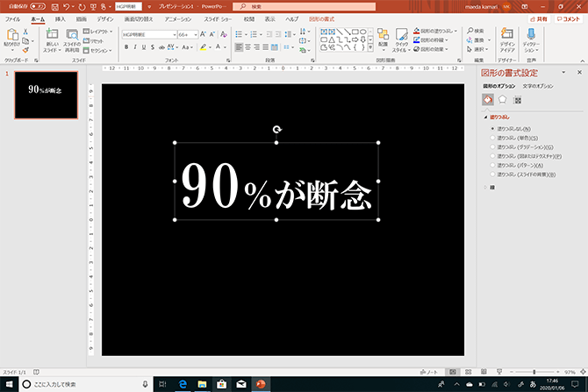
Task: Justify the text
Action: point(266,47)
